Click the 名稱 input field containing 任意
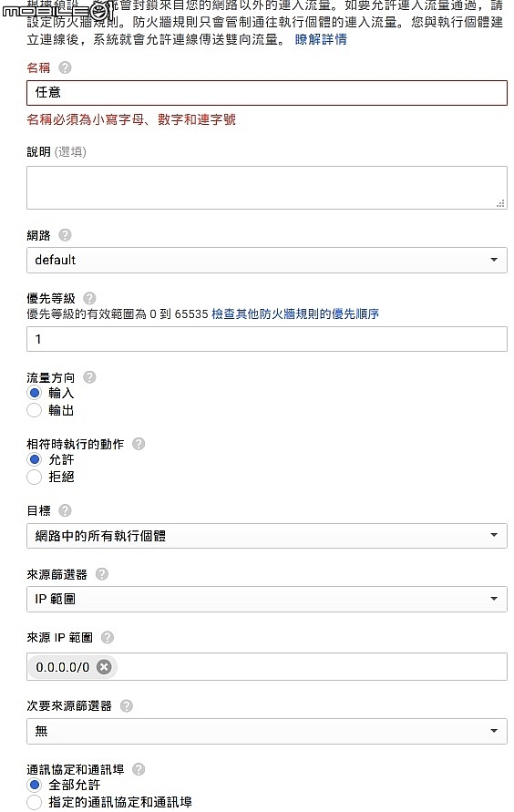 [x=267, y=93]
